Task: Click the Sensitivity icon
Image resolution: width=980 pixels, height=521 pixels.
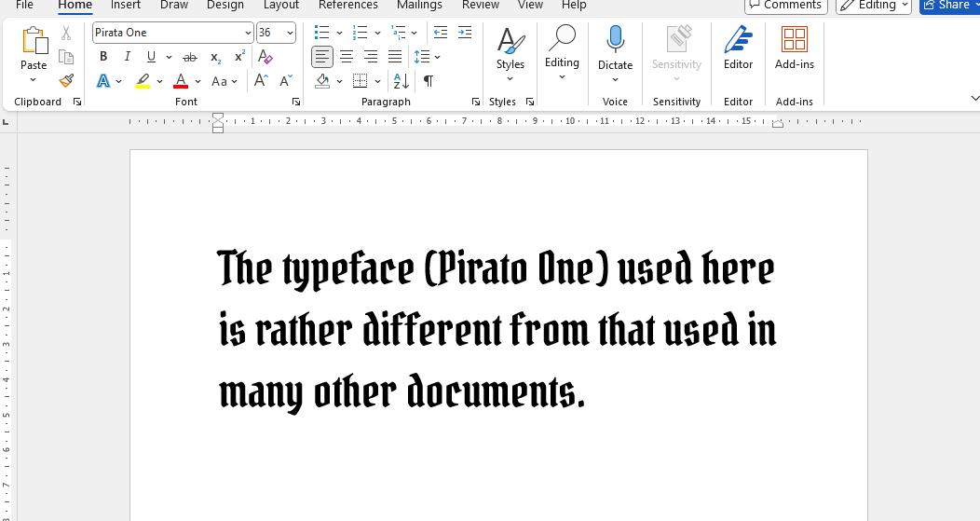Action: point(677,39)
